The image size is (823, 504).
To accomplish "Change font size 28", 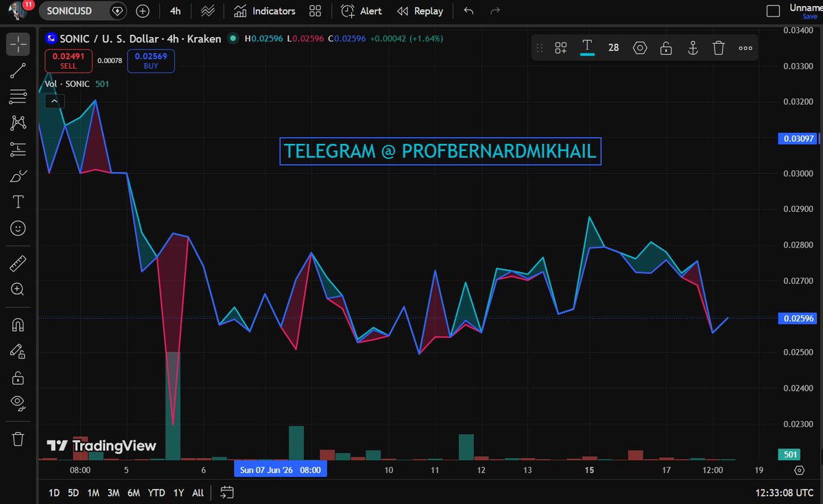I will point(613,47).
